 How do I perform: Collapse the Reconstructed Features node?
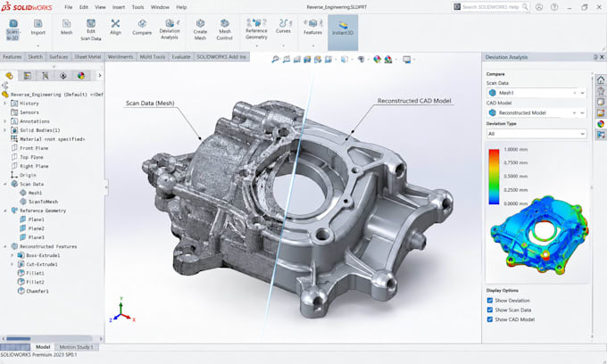pos(5,246)
